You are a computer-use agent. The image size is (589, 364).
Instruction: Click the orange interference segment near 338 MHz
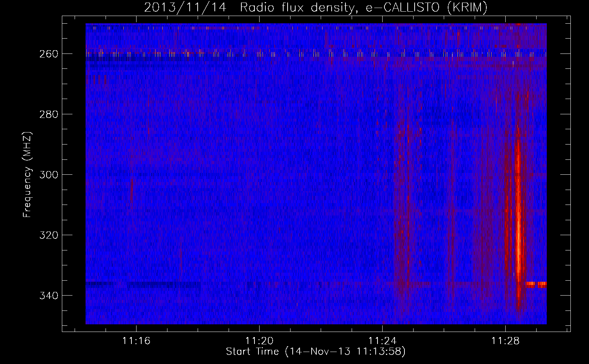click(536, 285)
